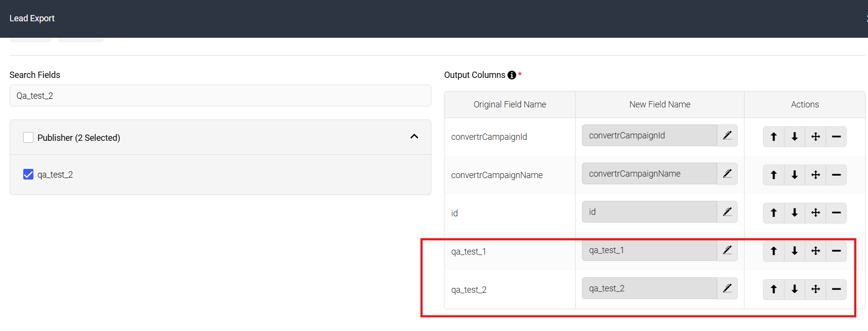Move qa_test_1 column down
Viewport: 868px width, 331px height.
coord(794,251)
